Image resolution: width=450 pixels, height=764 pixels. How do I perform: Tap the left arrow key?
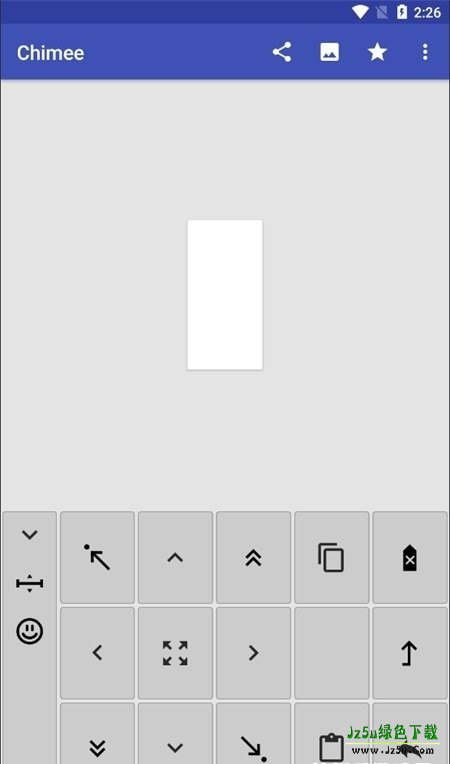point(97,653)
